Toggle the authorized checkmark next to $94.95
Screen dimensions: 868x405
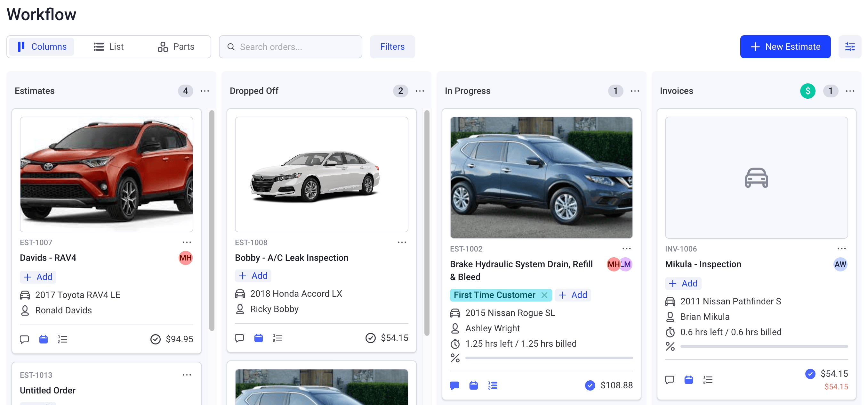(x=155, y=339)
